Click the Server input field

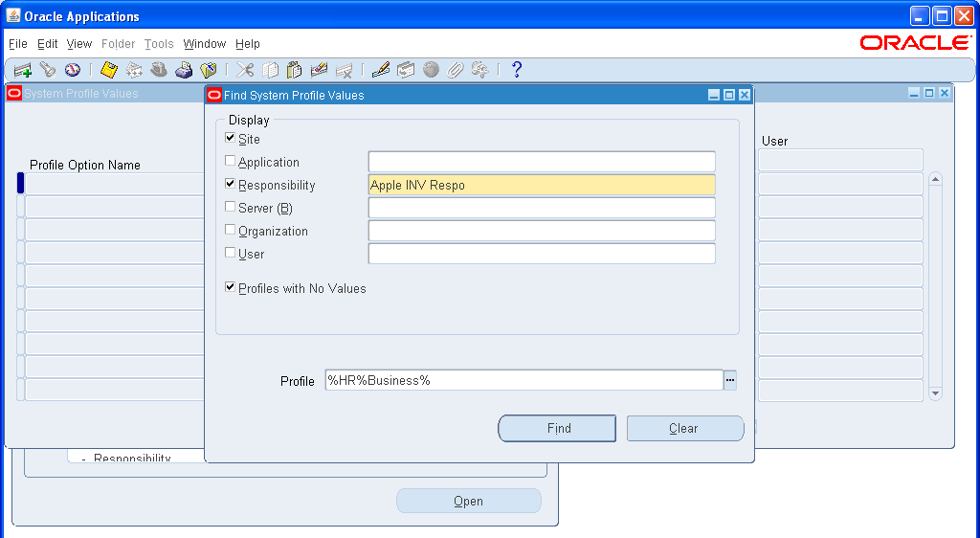point(542,208)
